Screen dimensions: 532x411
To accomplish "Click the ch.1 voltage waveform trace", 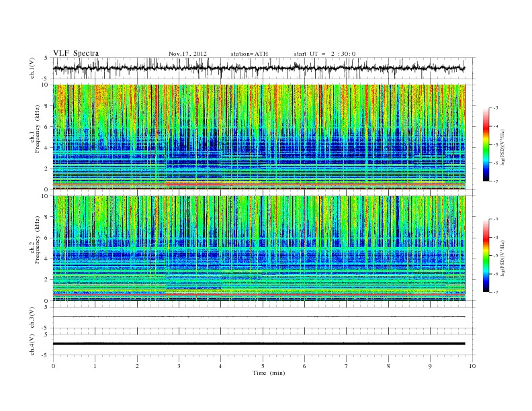I will tap(259, 68).
